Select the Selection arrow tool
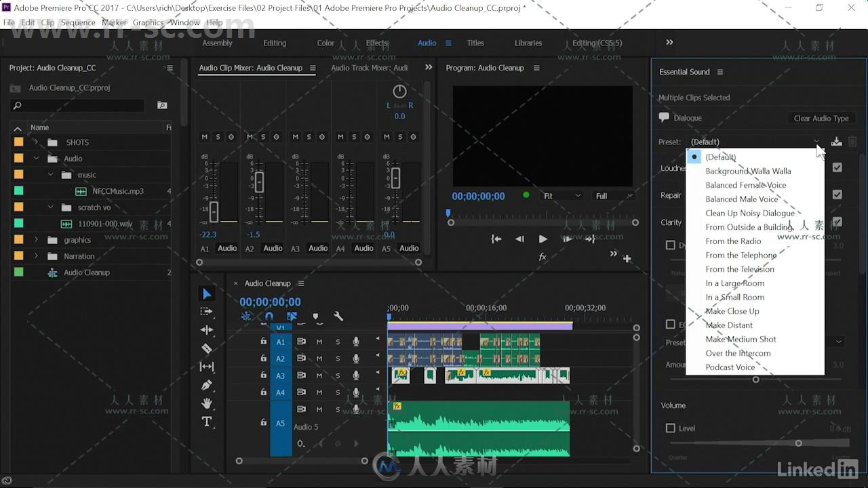 tap(207, 293)
